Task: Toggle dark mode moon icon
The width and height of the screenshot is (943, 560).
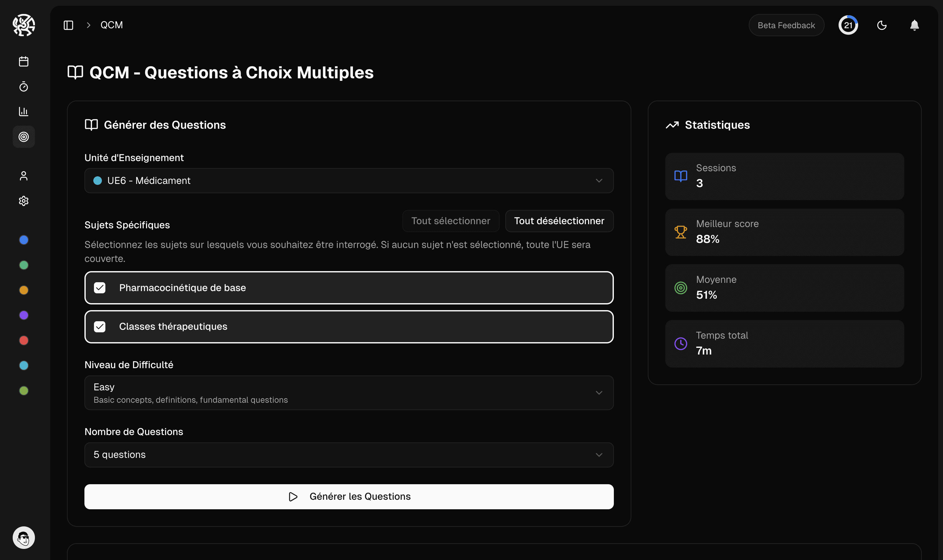Action: (881, 25)
